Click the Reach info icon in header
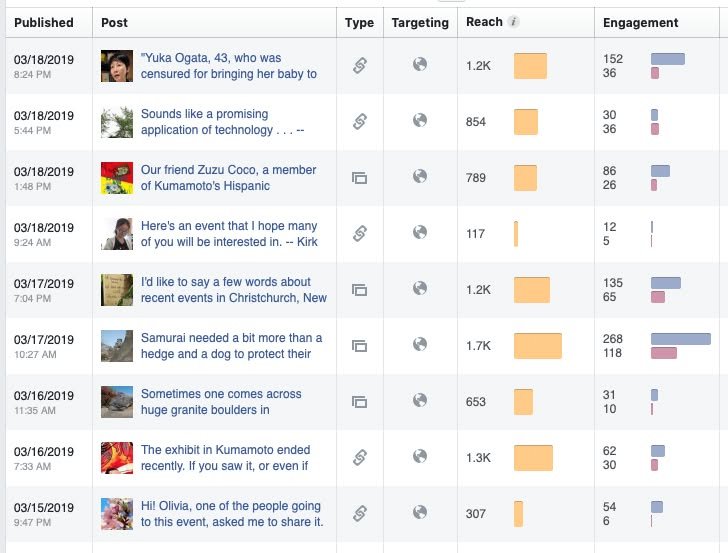Image resolution: width=728 pixels, height=553 pixels. pyautogui.click(x=513, y=22)
